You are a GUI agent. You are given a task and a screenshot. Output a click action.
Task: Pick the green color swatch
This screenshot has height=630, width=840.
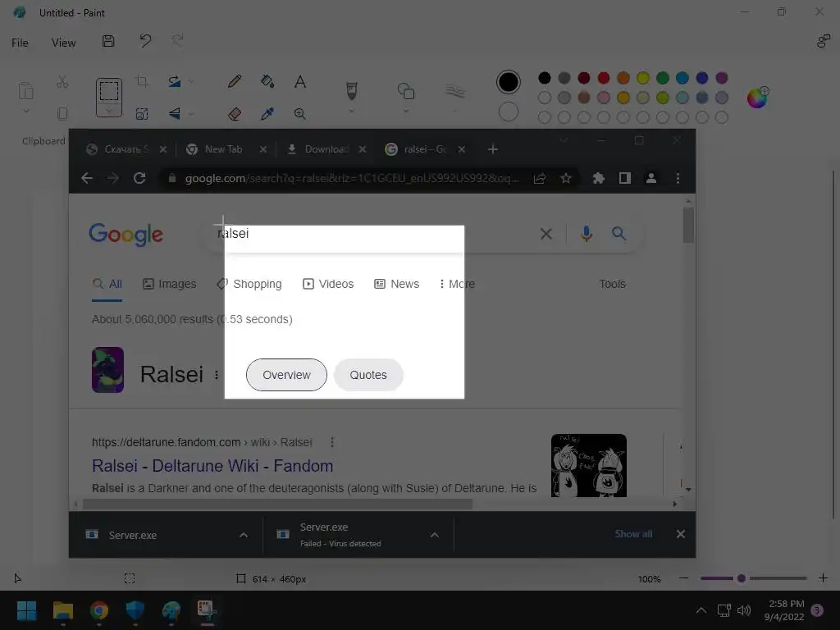[x=663, y=78]
